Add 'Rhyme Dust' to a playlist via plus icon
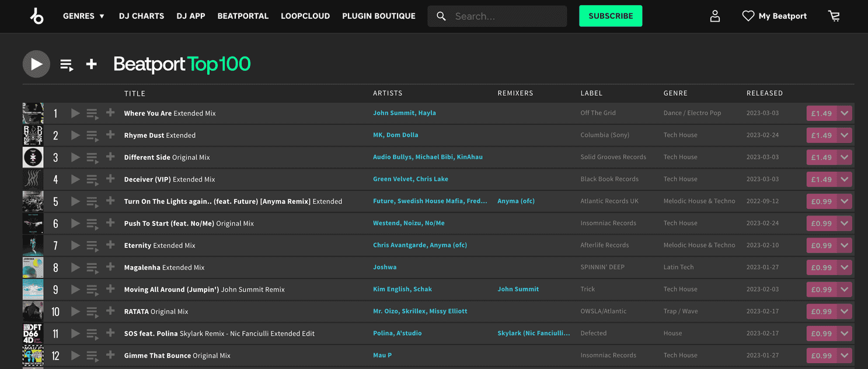The width and height of the screenshot is (868, 369). coord(110,135)
